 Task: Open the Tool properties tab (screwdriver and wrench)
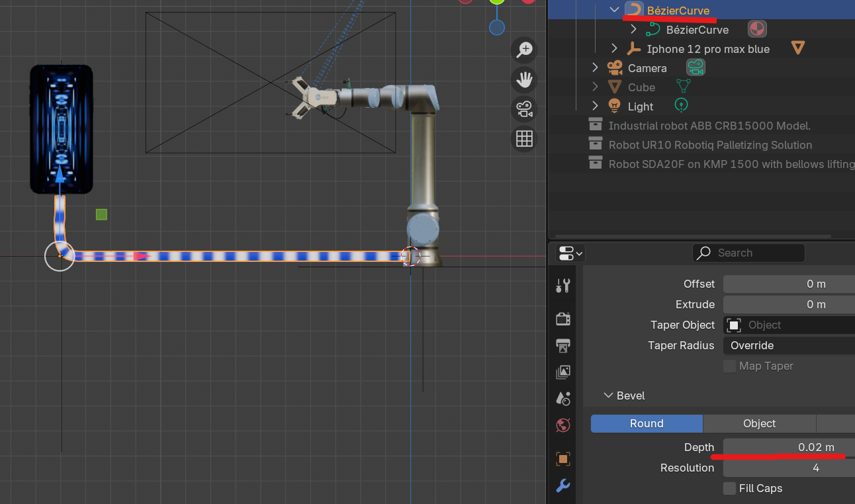[x=563, y=286]
